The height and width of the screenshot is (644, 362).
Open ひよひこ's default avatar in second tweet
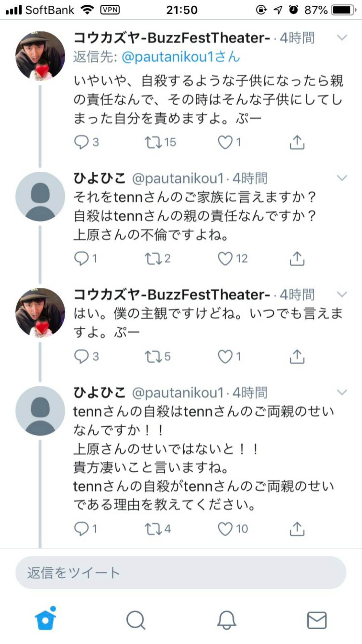point(40,197)
